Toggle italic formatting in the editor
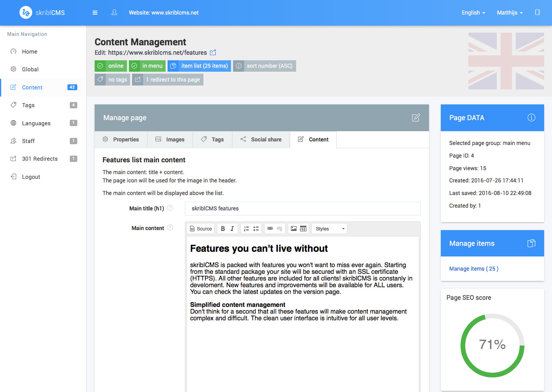 tap(232, 229)
